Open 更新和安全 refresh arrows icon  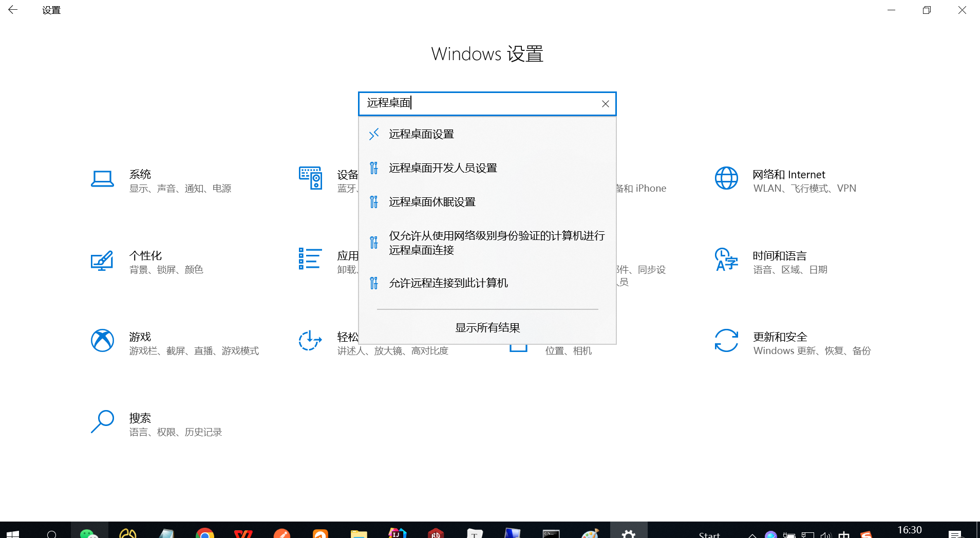tap(726, 341)
